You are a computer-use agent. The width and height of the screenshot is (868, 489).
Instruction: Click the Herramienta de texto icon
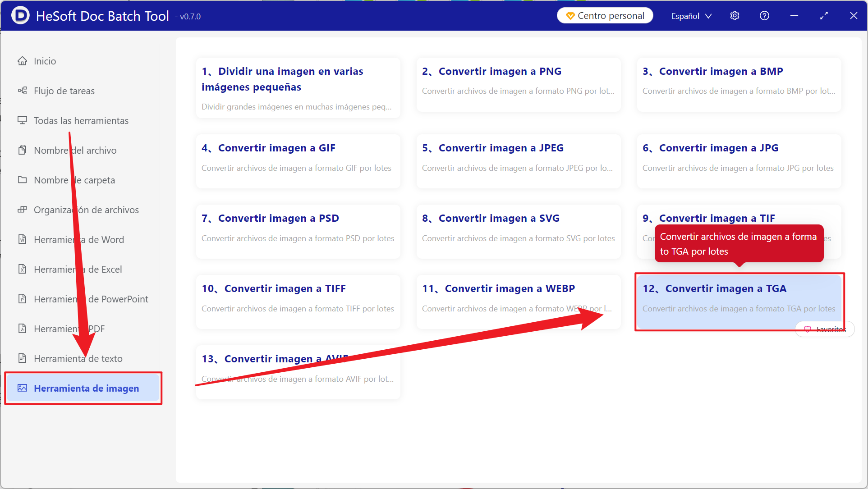[22, 358]
